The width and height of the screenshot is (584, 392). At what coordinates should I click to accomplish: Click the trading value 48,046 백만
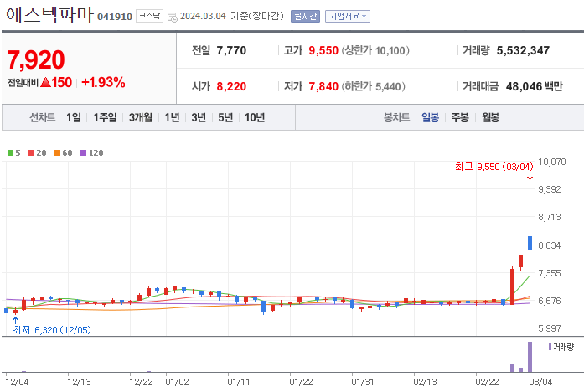(534, 87)
